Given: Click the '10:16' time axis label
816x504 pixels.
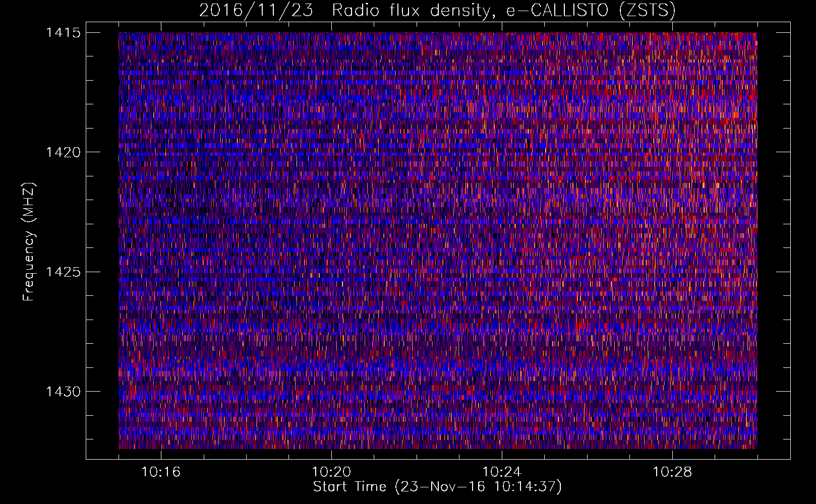Looking at the screenshot, I should tap(161, 472).
